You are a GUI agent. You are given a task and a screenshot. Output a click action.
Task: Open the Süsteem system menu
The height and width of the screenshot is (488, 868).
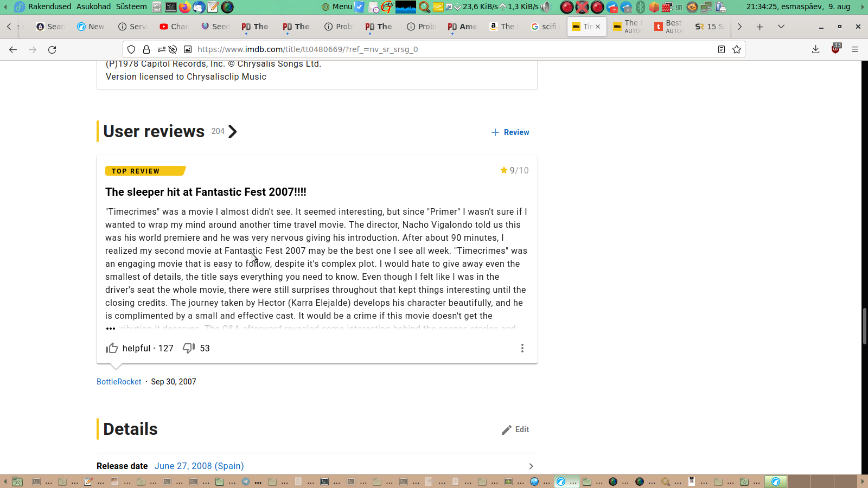(131, 7)
